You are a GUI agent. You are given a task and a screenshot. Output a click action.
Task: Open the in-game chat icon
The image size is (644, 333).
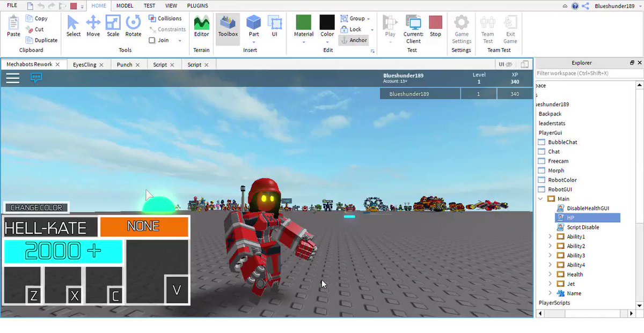(x=36, y=78)
